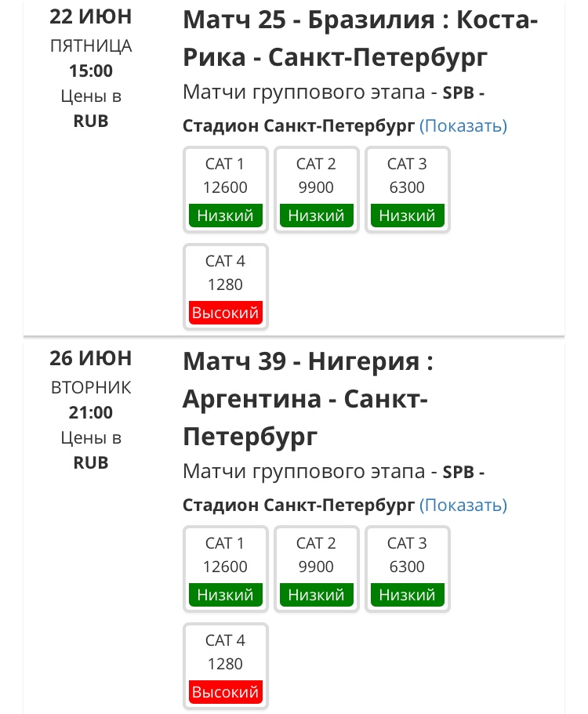
Task: Select CAT 4 ticket for Match 39
Action: (225, 665)
